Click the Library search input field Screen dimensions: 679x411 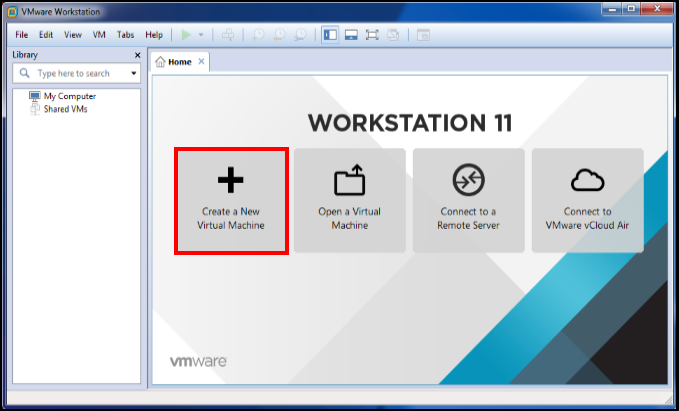tap(77, 73)
